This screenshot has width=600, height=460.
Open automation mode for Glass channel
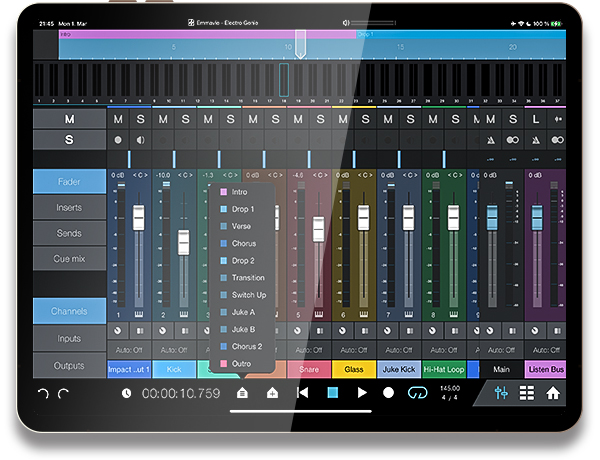click(354, 350)
